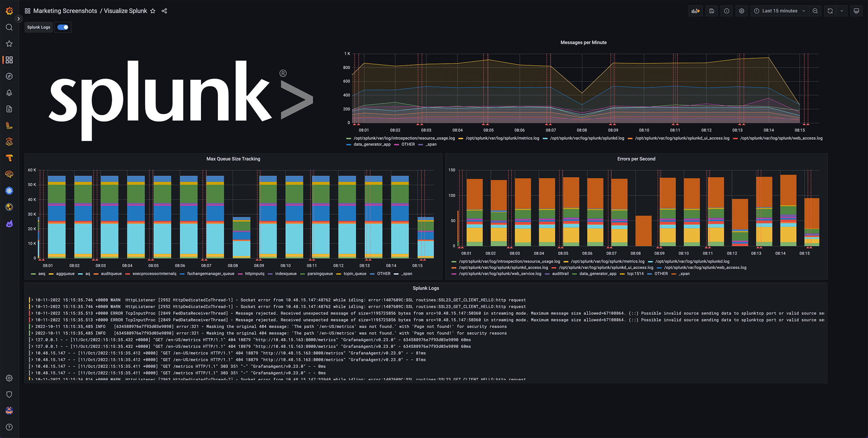Expand the collapsed sidebar with the arrow chevron
The width and height of the screenshot is (868, 438).
[19, 19]
